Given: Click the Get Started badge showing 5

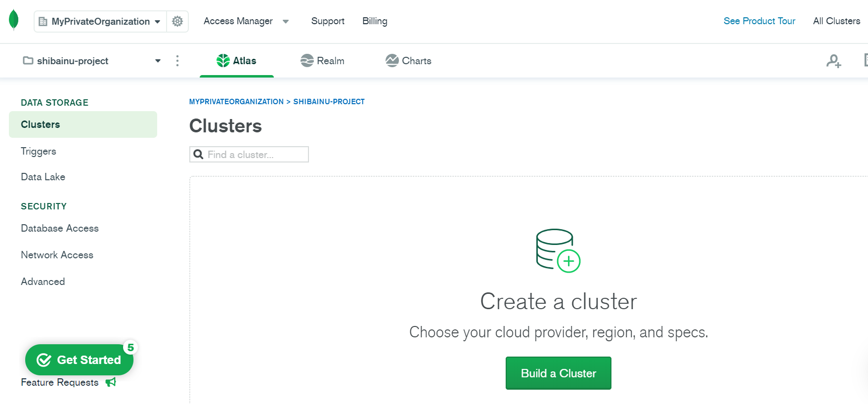Looking at the screenshot, I should coord(130,348).
